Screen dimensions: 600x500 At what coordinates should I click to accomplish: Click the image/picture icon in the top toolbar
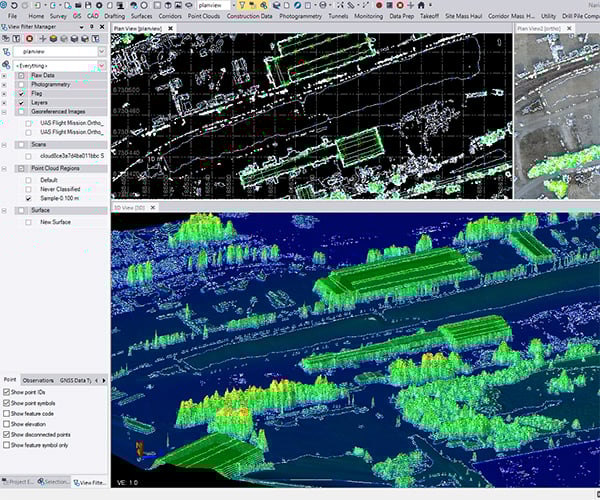click(178, 5)
